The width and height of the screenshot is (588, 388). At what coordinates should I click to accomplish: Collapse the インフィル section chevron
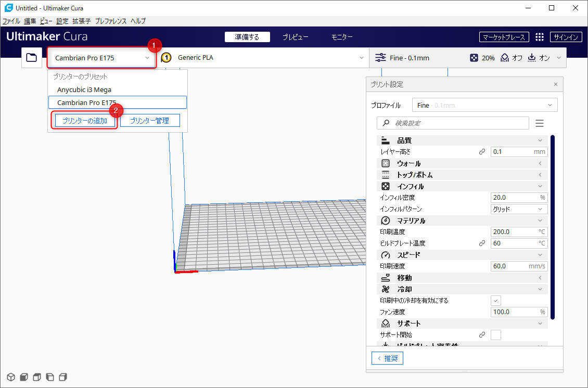[540, 186]
